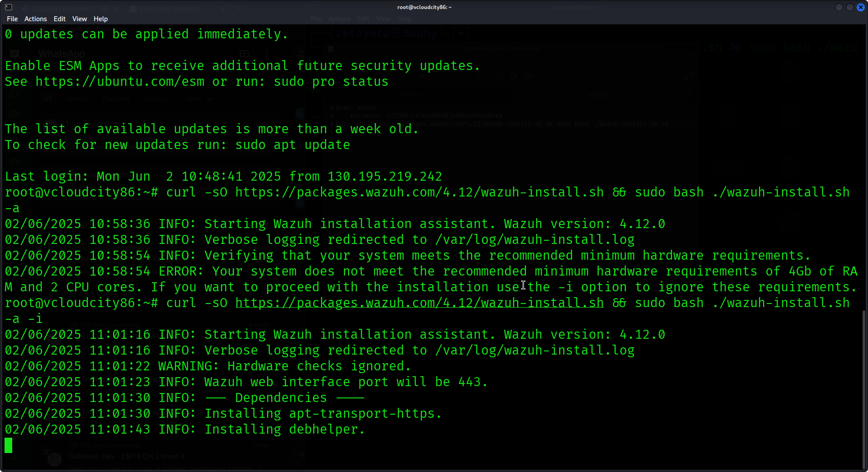Close the terminal window with the blue X
868x472 pixels.
pyautogui.click(x=861, y=7)
